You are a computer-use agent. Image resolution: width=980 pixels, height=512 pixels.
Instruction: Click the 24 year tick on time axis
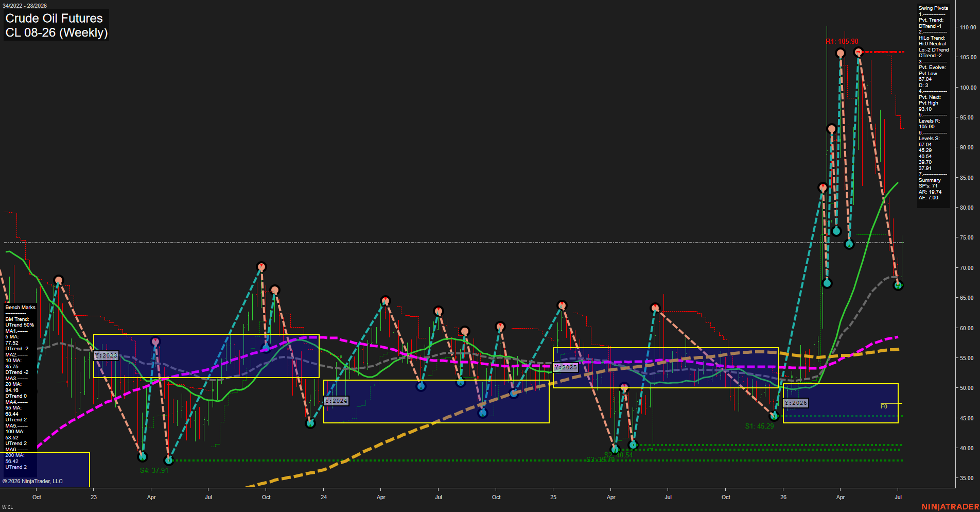tap(324, 497)
